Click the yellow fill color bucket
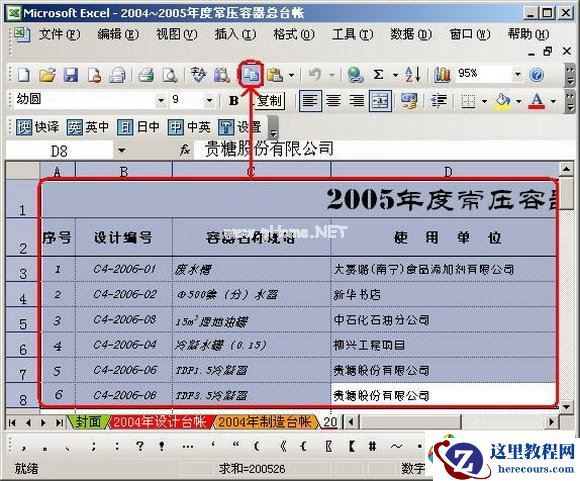Image resolution: width=580 pixels, height=481 pixels. (x=503, y=101)
